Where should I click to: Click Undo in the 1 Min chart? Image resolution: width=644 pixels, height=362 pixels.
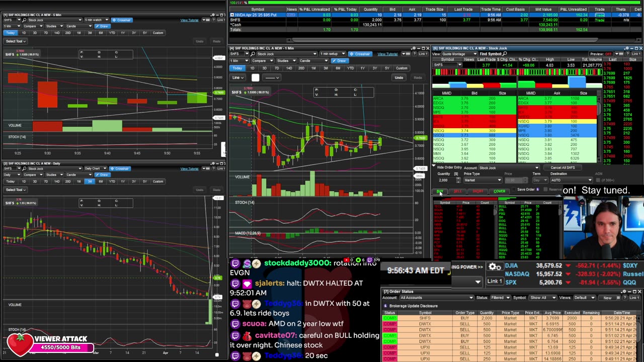point(398,77)
